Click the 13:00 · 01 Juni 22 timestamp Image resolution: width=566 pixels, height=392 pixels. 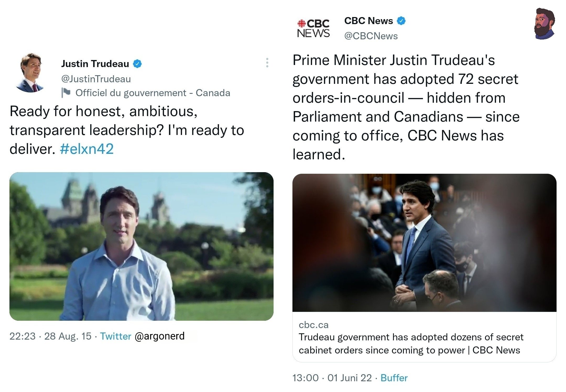point(332,378)
